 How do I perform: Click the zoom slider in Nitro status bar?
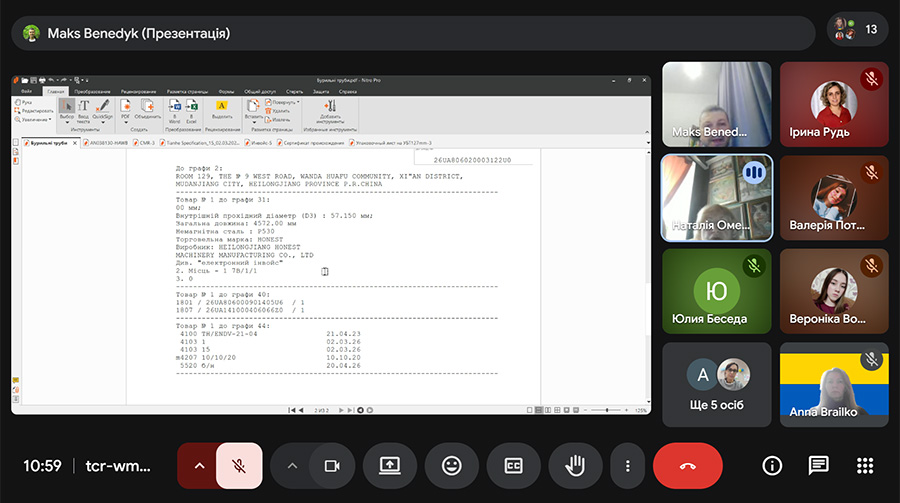point(608,410)
